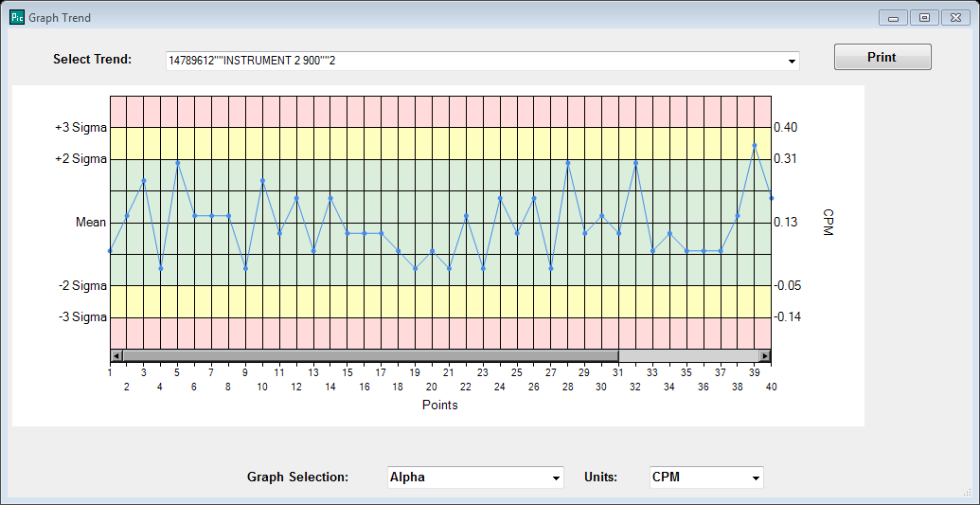Click the data point at point 5
The image size is (980, 505).
pos(177,163)
